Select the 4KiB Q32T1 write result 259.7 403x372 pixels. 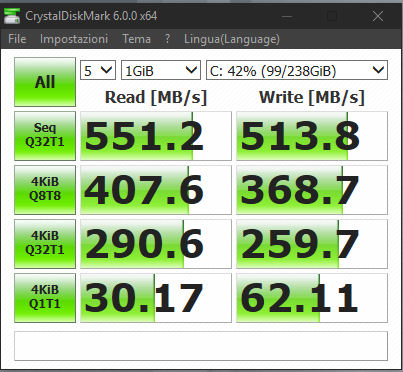point(312,244)
